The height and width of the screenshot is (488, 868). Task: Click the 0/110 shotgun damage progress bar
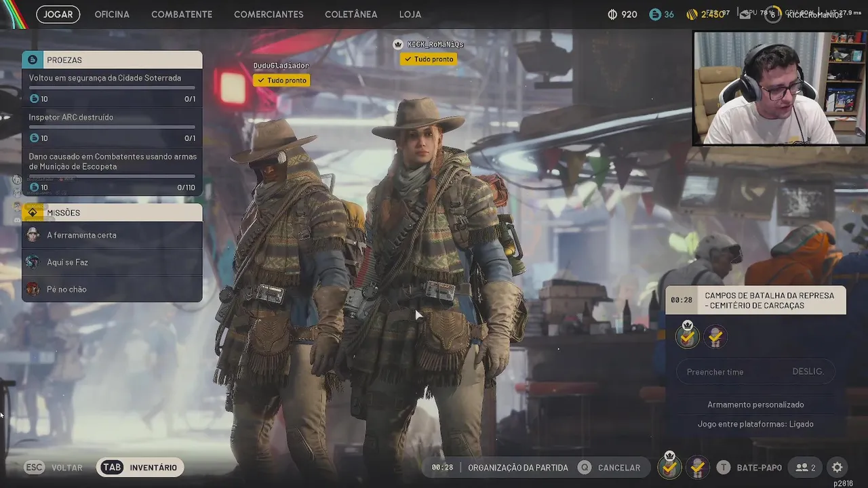pyautogui.click(x=112, y=176)
